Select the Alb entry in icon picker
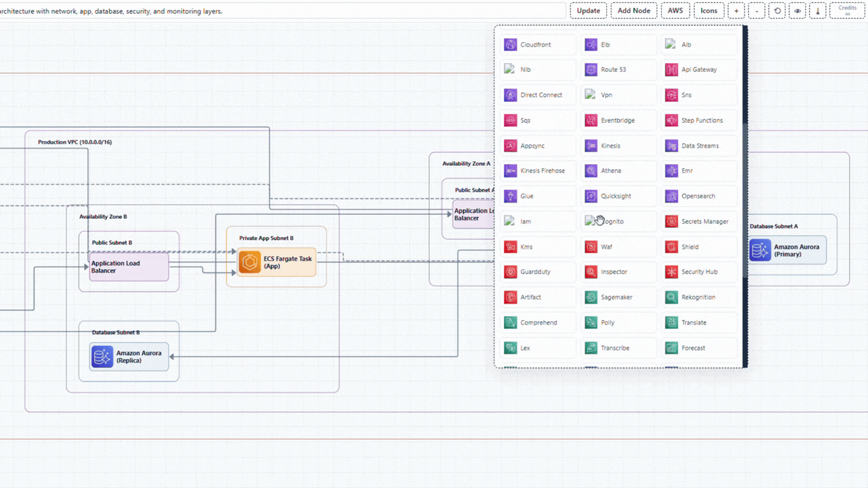The height and width of the screenshot is (488, 868). tap(699, 45)
